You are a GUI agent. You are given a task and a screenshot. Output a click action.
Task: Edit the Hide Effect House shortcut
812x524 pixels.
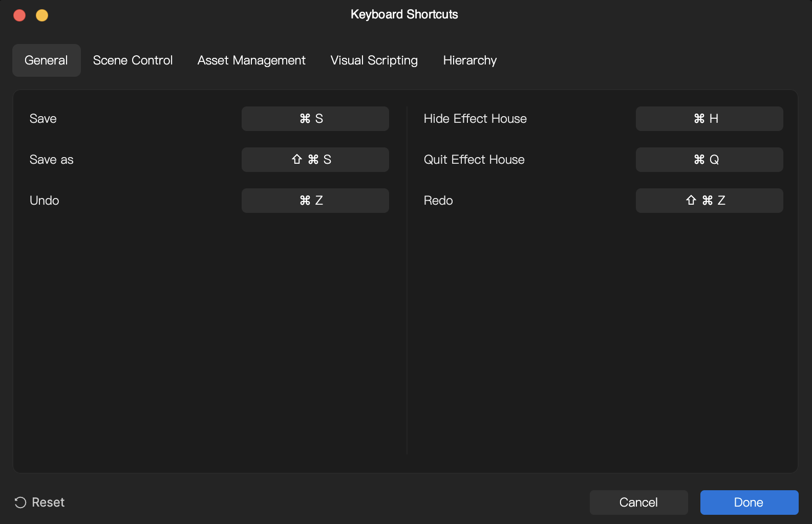tap(710, 119)
